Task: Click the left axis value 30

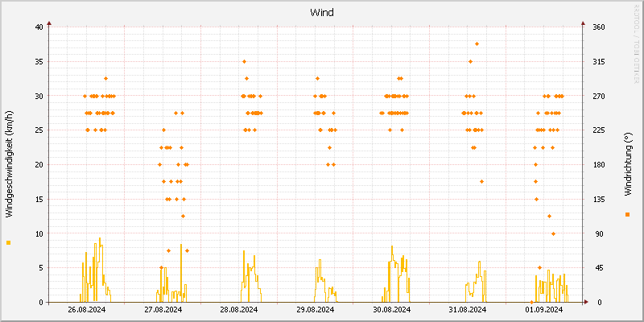Action: pyautogui.click(x=39, y=96)
